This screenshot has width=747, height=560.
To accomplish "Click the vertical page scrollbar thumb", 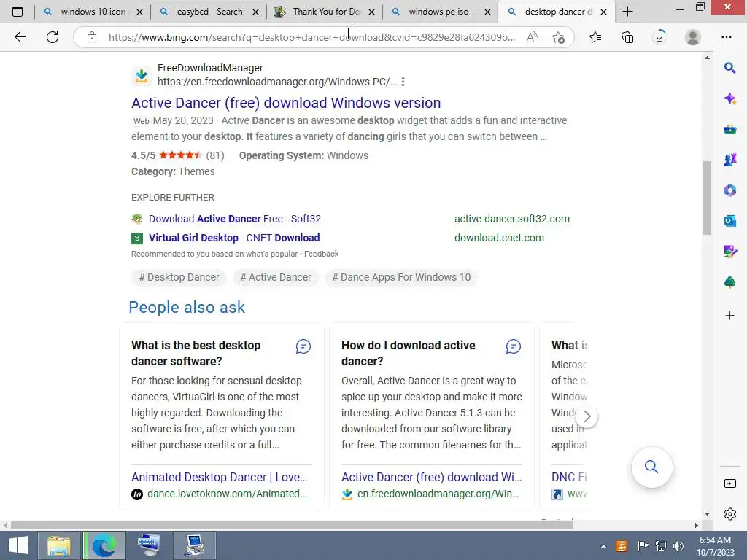I will coord(707,198).
